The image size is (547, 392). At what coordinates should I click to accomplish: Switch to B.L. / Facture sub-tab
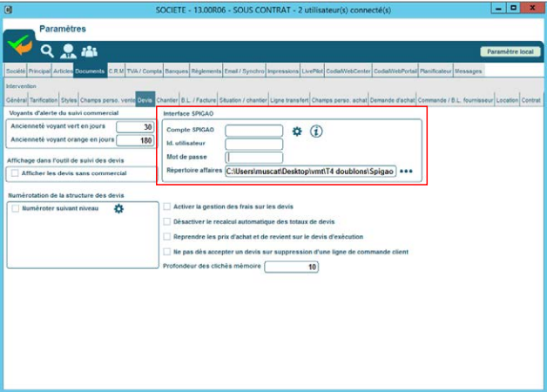click(198, 100)
